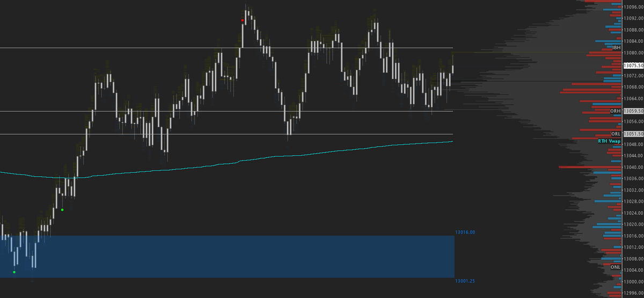Click the 13072.00 price axis label
Image resolution: width=644 pixels, height=298 pixels.
pyautogui.click(x=634, y=76)
